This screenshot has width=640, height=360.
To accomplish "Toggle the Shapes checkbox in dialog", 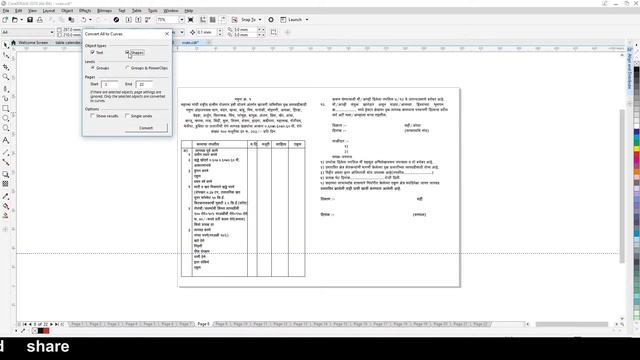I will pyautogui.click(x=127, y=52).
